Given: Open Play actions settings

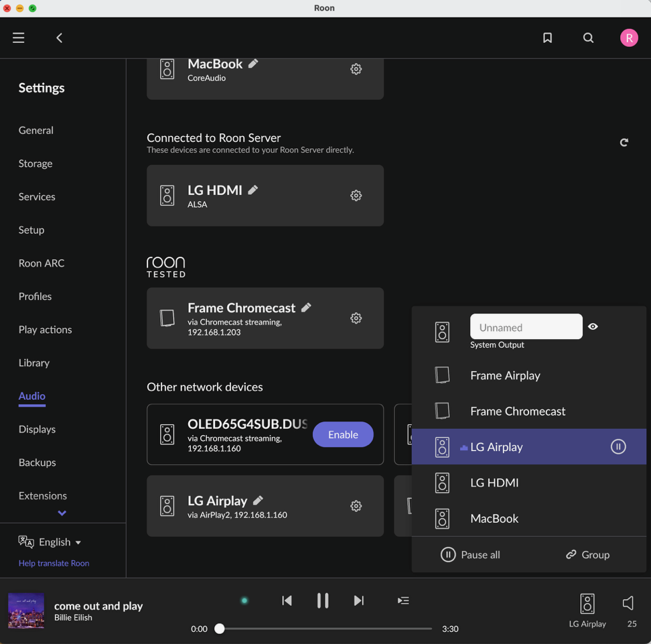Looking at the screenshot, I should coord(45,330).
